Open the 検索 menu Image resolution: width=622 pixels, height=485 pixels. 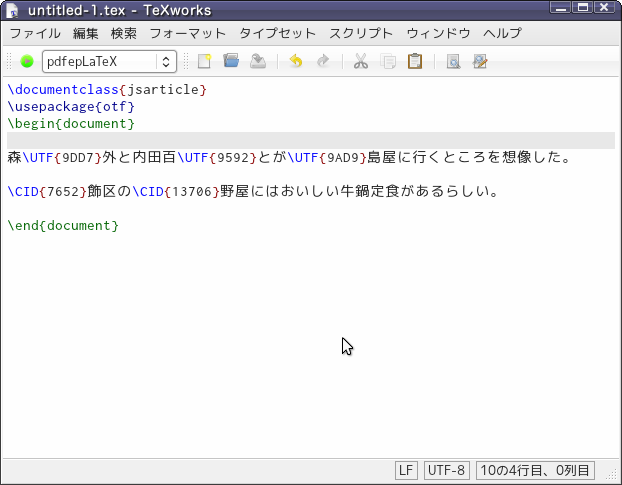[x=124, y=33]
